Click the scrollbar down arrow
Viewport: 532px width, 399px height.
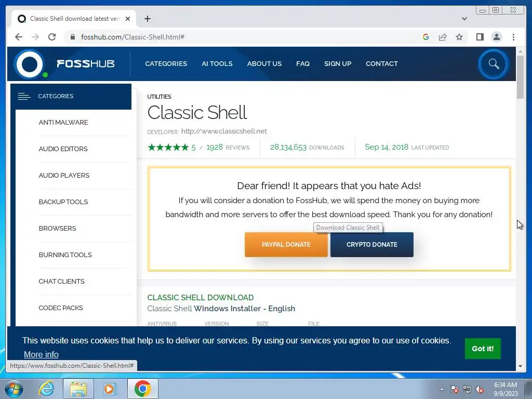pos(521,366)
